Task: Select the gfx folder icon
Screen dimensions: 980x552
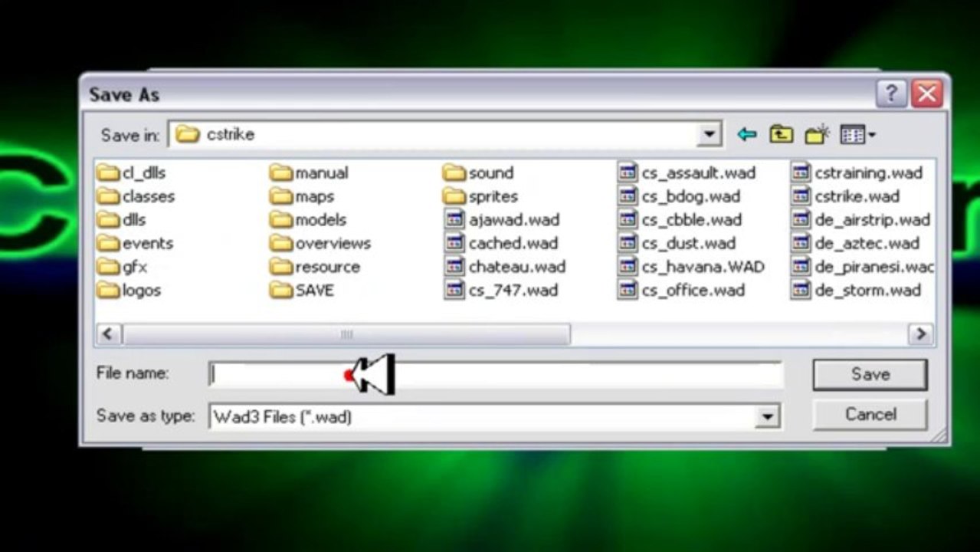Action: (108, 268)
